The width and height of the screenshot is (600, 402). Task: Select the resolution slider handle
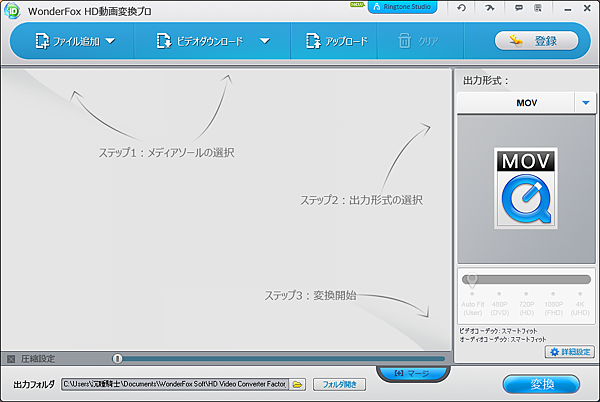472,280
